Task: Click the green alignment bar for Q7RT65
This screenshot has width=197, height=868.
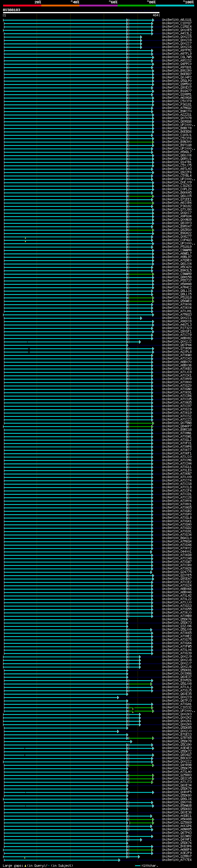Action: click(141, 738)
